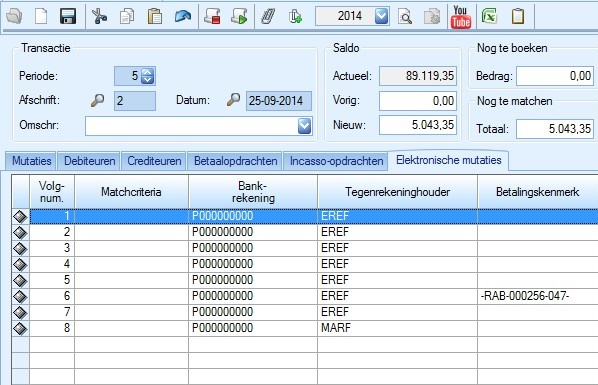Click diamond marker of row 3
This screenshot has width=598, height=385.
pyautogui.click(x=20, y=248)
